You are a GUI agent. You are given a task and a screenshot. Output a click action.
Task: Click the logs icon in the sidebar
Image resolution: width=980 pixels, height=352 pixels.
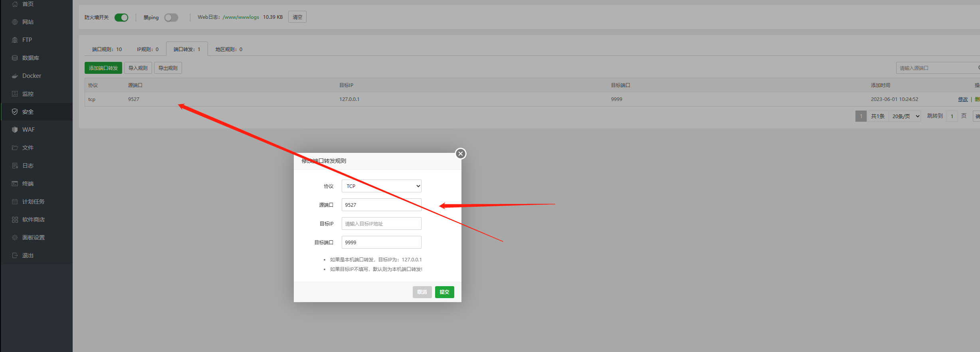click(15, 166)
